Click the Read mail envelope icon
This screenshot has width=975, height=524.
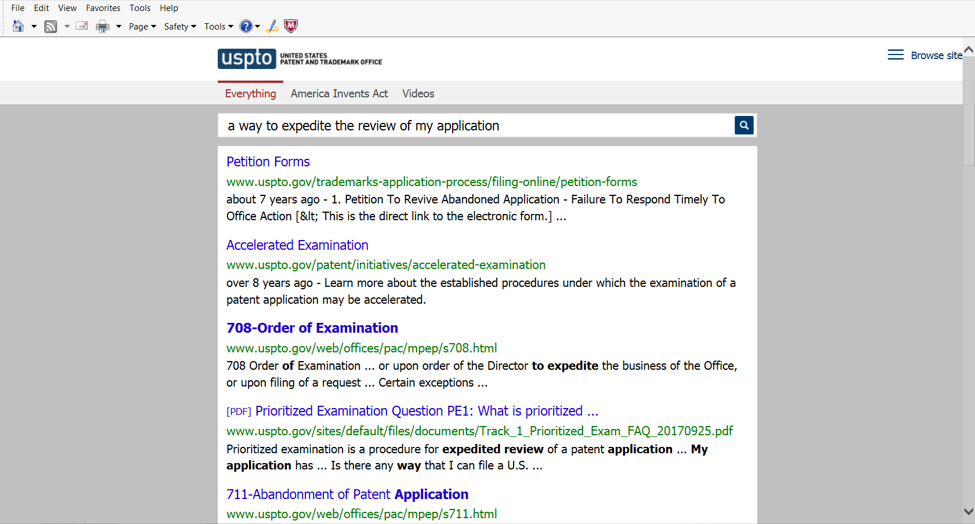tap(82, 26)
